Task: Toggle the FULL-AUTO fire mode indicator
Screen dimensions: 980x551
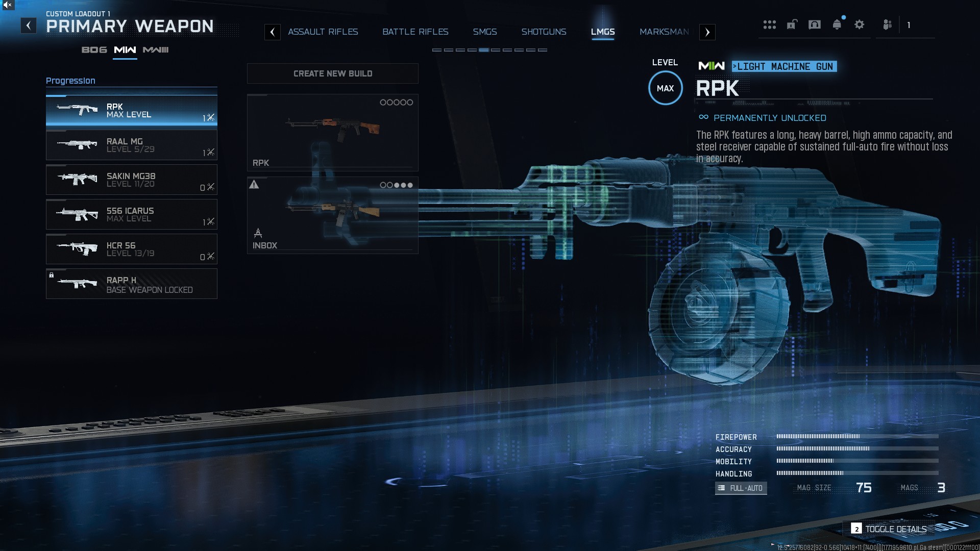Action: pos(741,488)
